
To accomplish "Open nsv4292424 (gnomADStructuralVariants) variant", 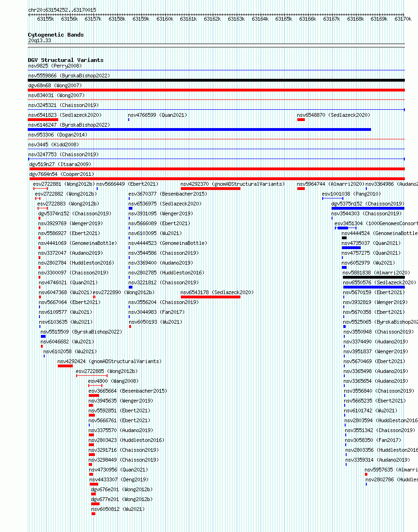I will click(x=110, y=361).
